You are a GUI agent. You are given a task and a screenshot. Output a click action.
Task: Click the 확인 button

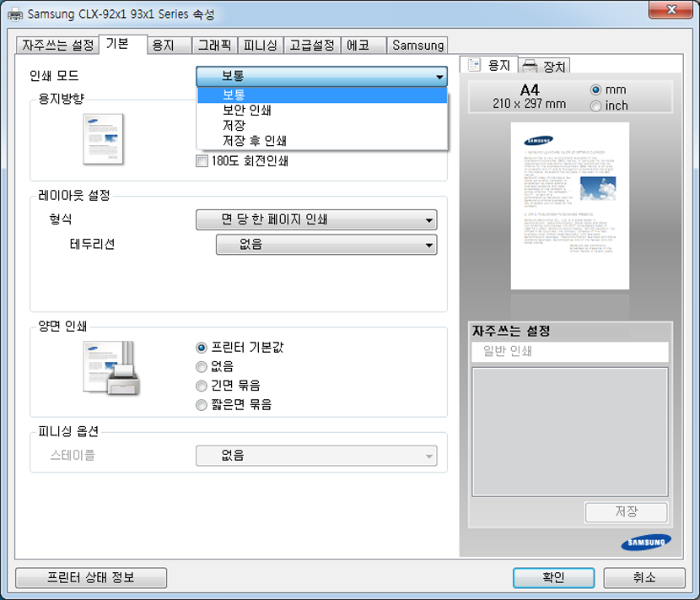click(553, 578)
